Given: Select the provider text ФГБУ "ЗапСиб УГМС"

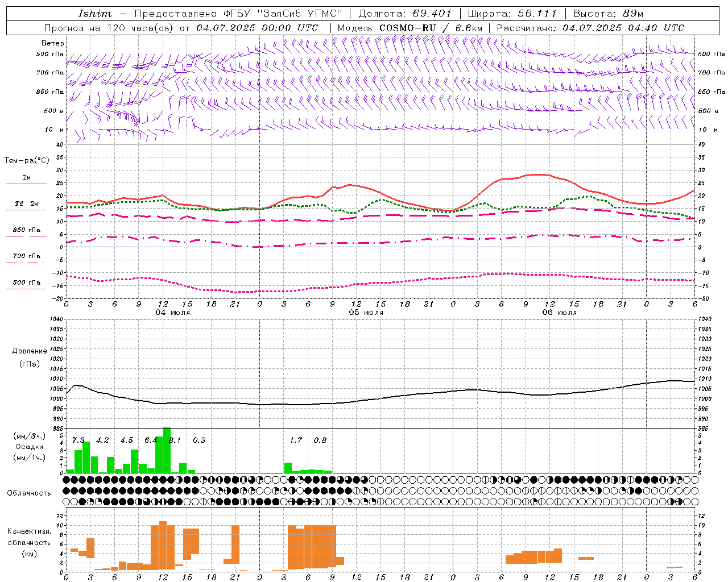Looking at the screenshot, I should click(x=283, y=14).
